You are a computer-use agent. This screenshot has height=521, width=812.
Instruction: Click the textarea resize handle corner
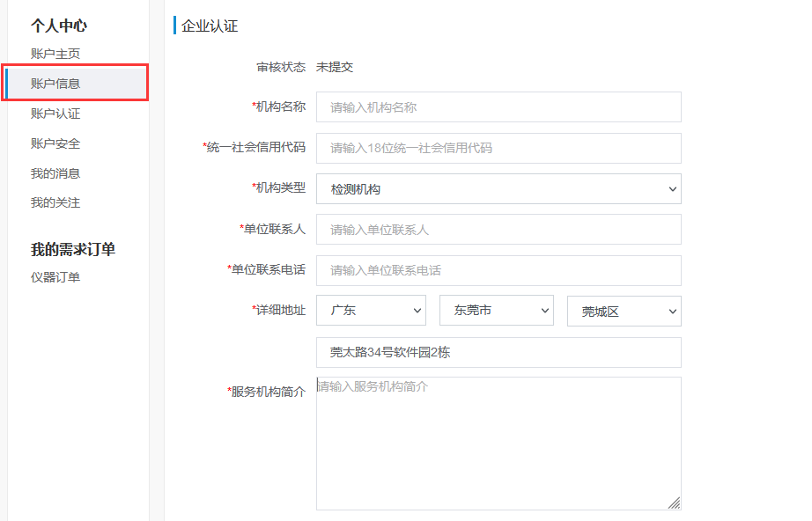[x=674, y=503]
